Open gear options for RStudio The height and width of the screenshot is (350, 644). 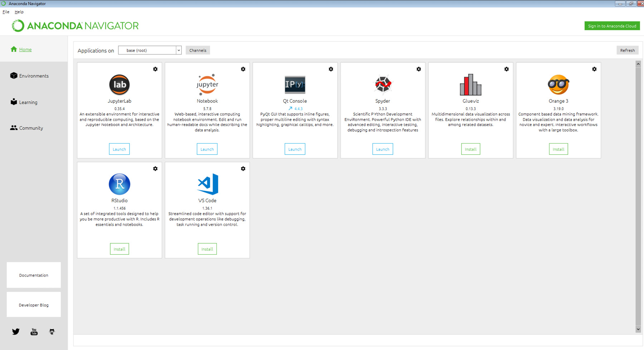[155, 169]
